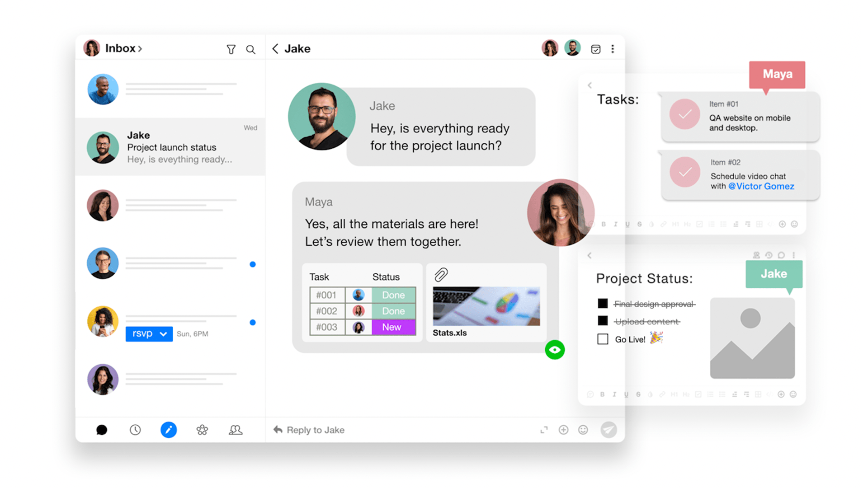868x488 pixels.
Task: Click the profile avatar beside Inbox
Action: [x=92, y=48]
